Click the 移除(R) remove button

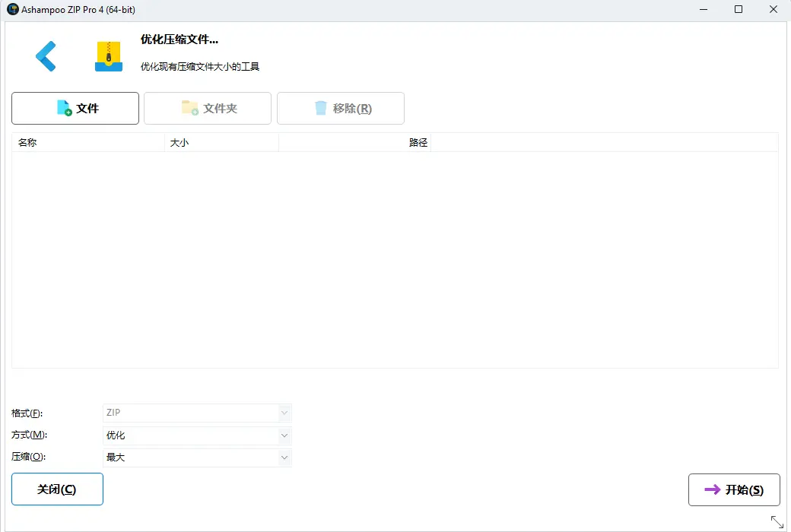click(341, 109)
